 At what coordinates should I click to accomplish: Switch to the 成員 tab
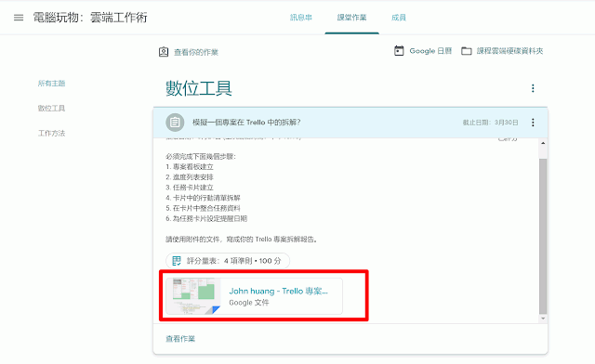pyautogui.click(x=399, y=18)
